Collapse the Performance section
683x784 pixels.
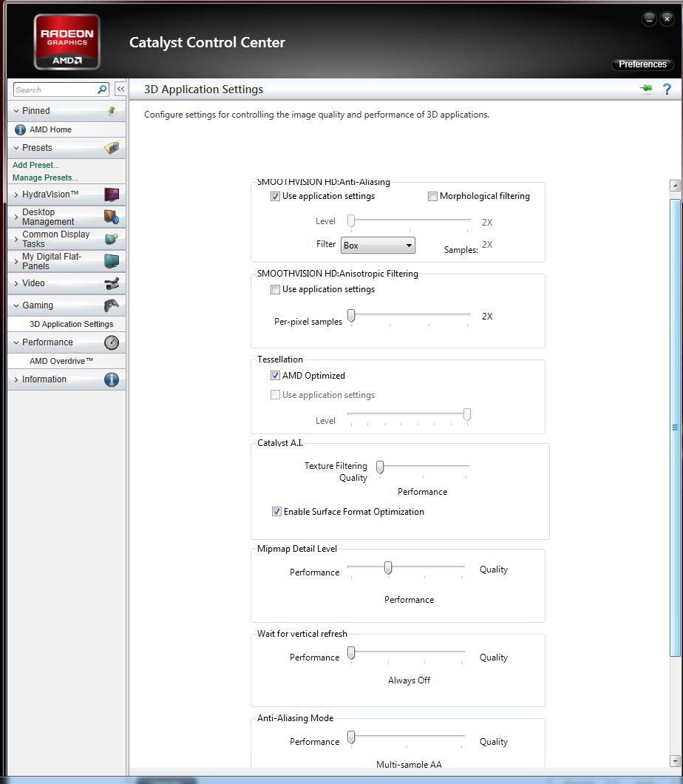point(16,342)
